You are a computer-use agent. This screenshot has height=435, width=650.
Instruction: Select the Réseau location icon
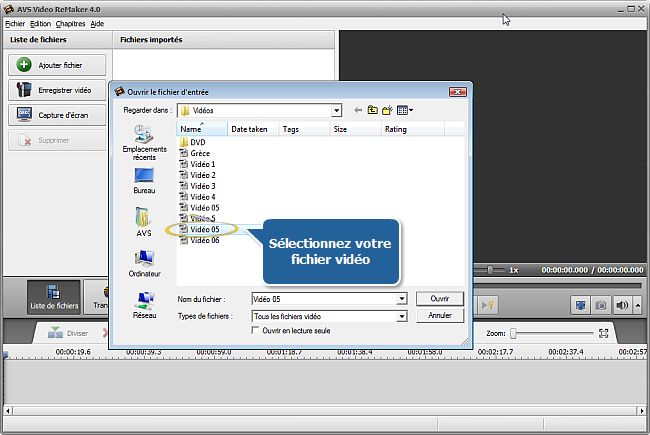144,304
